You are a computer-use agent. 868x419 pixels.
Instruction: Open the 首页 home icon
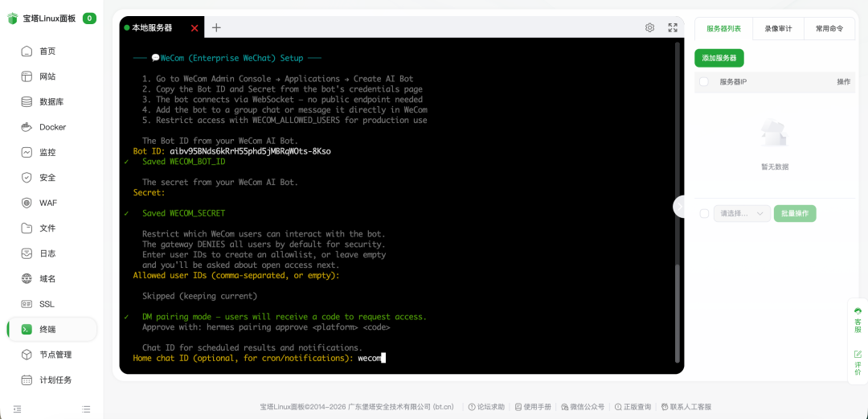pyautogui.click(x=27, y=51)
